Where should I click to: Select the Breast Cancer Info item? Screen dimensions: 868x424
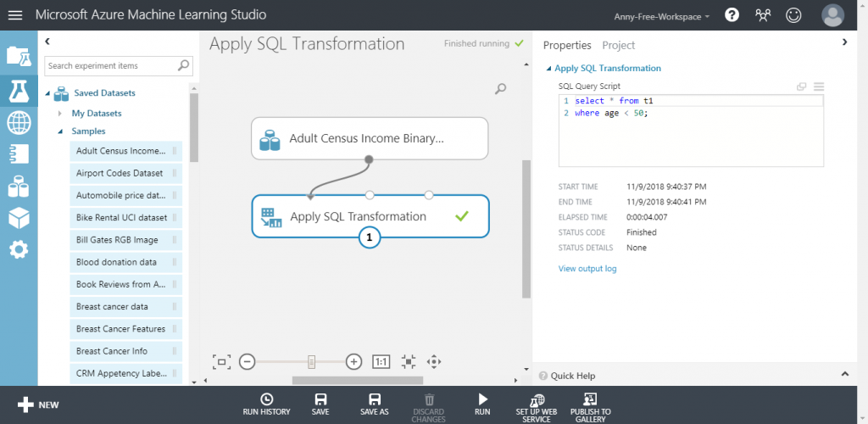click(x=125, y=351)
